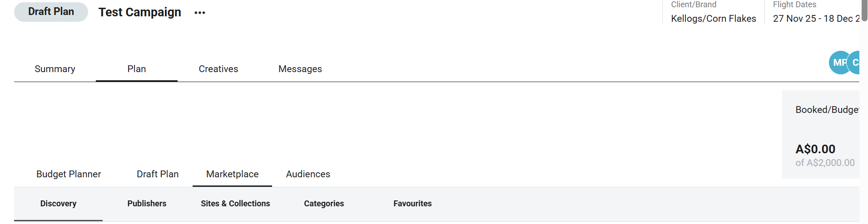Switch to the Marketplace sub-tab

pyautogui.click(x=232, y=174)
